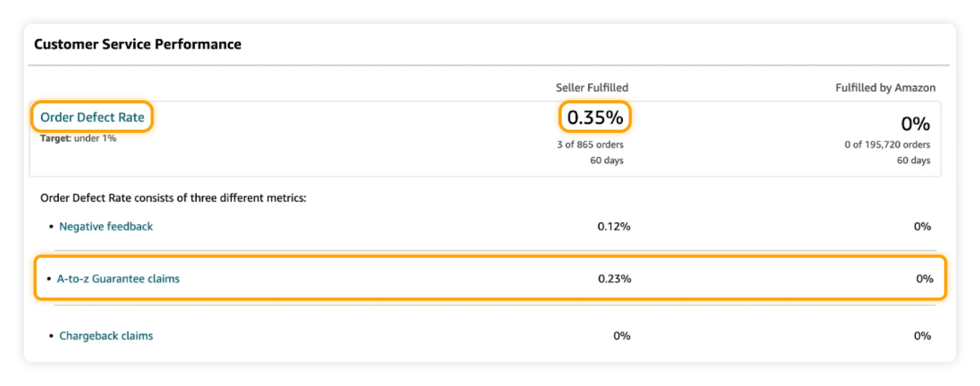
Task: Click Fulfilled by Amazon A-to-z claims 0%
Action: (924, 279)
